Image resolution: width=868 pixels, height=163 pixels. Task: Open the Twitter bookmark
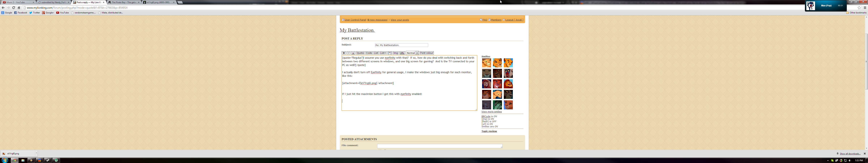34,13
